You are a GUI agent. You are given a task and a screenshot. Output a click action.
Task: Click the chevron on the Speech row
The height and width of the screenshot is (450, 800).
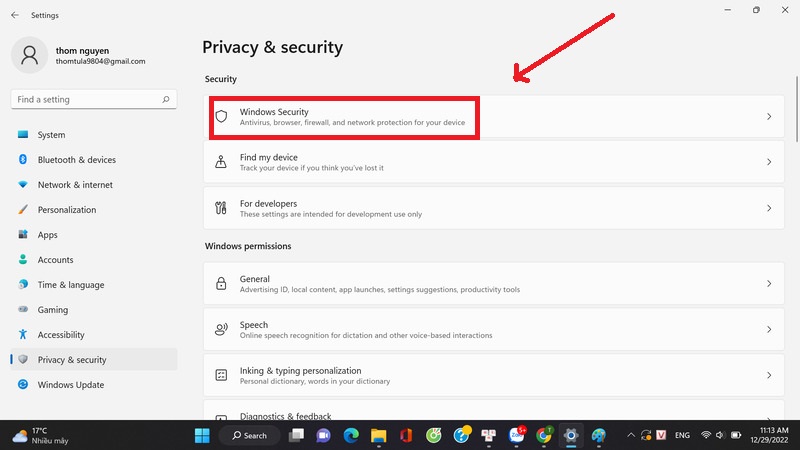pyautogui.click(x=769, y=330)
